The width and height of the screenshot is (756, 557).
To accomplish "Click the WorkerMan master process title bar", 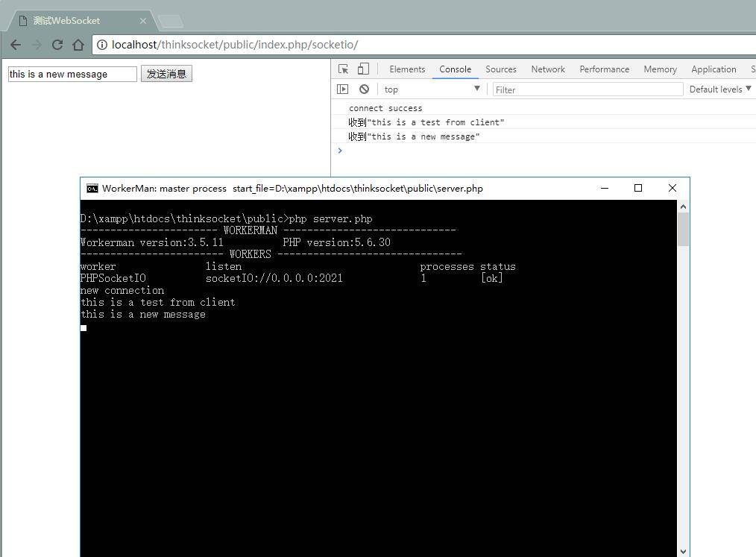I will tap(292, 189).
